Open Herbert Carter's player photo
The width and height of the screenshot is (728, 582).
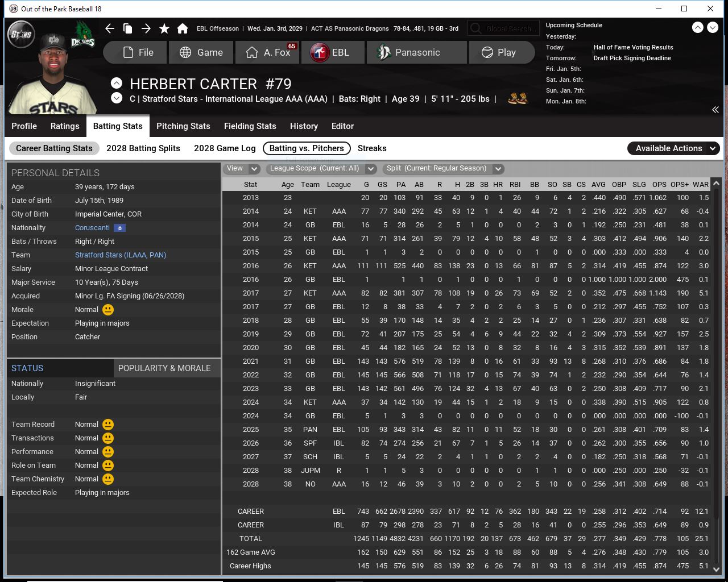(54, 74)
